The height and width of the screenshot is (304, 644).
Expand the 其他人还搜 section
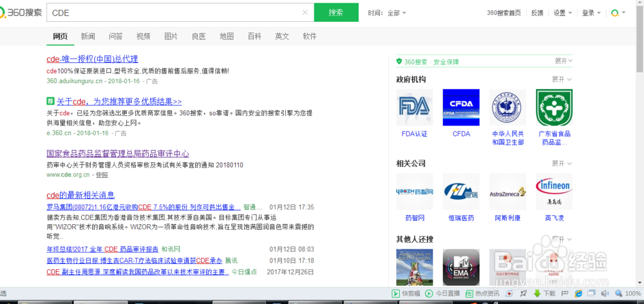(562, 239)
